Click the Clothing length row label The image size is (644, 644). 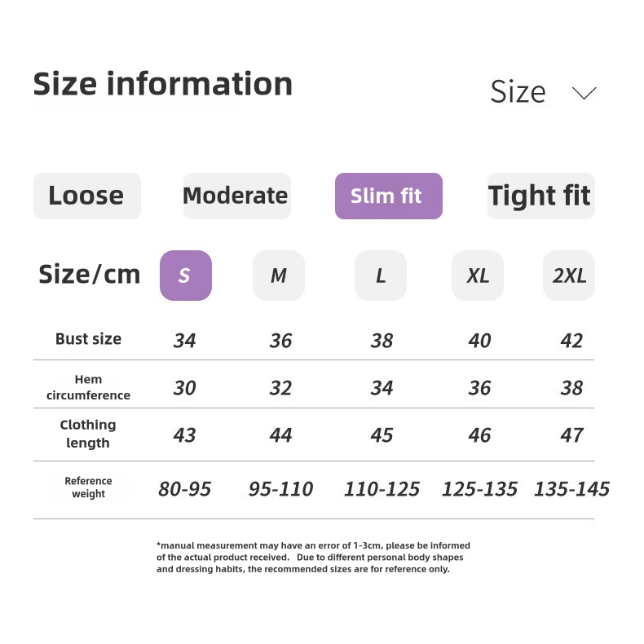pyautogui.click(x=88, y=434)
